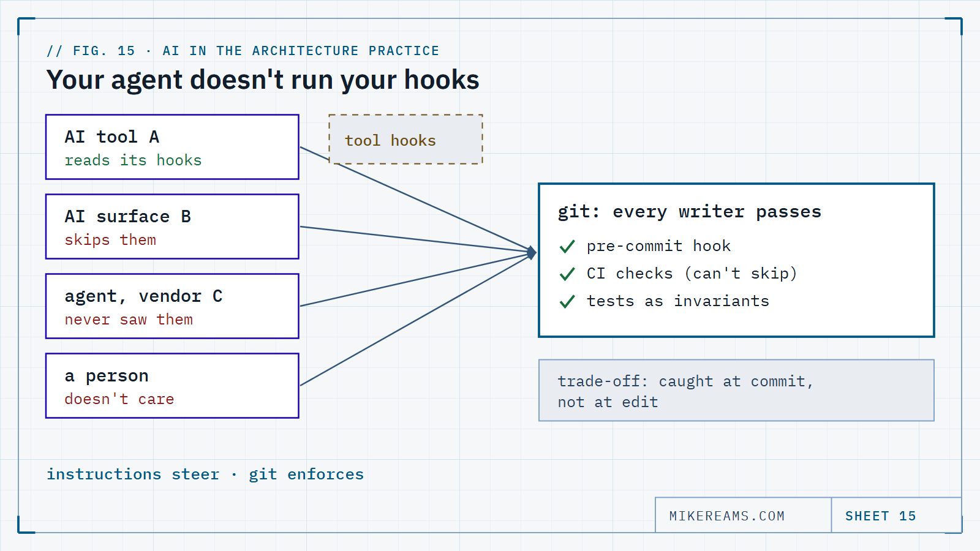Click the dashed tool hooks box
Screen dimensions: 980x551
406,139
